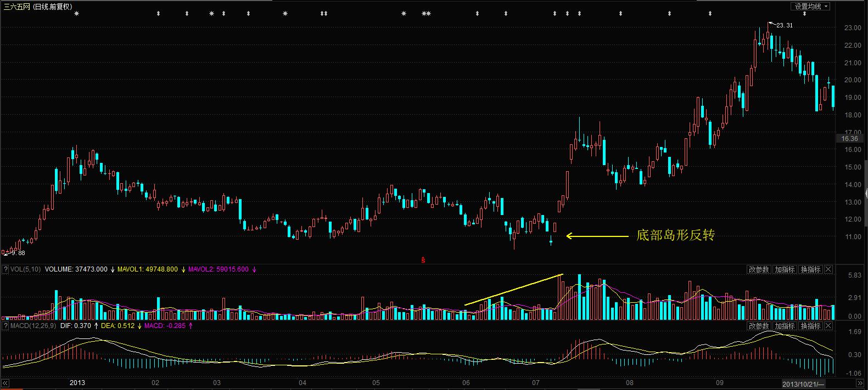Click 换指标 in the MACD panel
The width and height of the screenshot is (868, 390).
click(810, 326)
